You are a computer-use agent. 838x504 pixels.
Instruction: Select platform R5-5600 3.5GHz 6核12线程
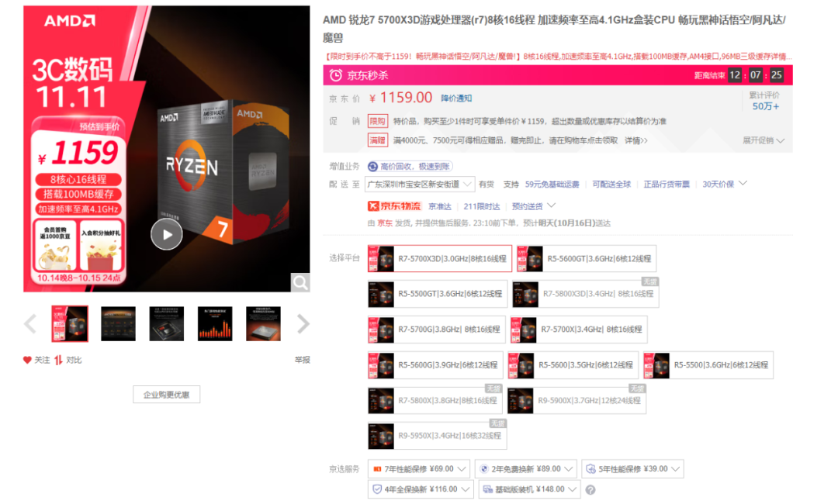pos(573,365)
